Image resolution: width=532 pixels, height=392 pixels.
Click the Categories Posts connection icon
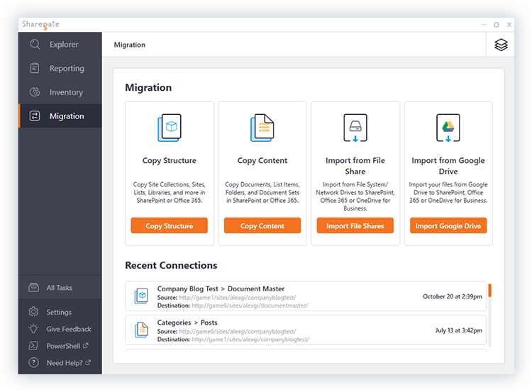141,330
